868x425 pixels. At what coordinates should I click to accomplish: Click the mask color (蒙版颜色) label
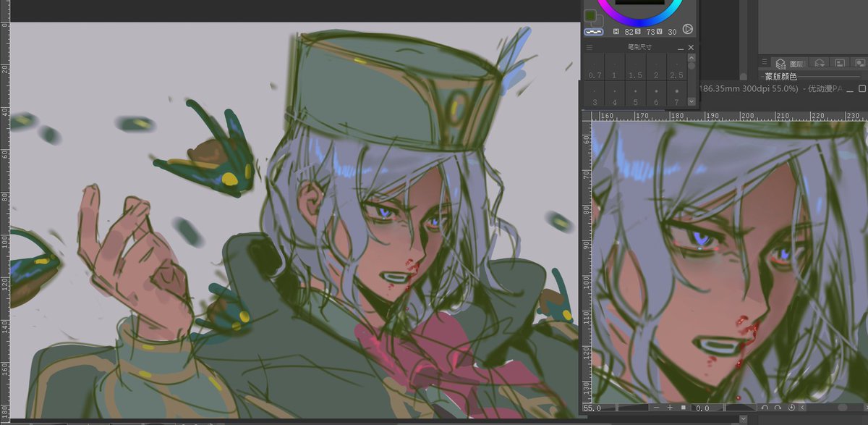point(781,77)
